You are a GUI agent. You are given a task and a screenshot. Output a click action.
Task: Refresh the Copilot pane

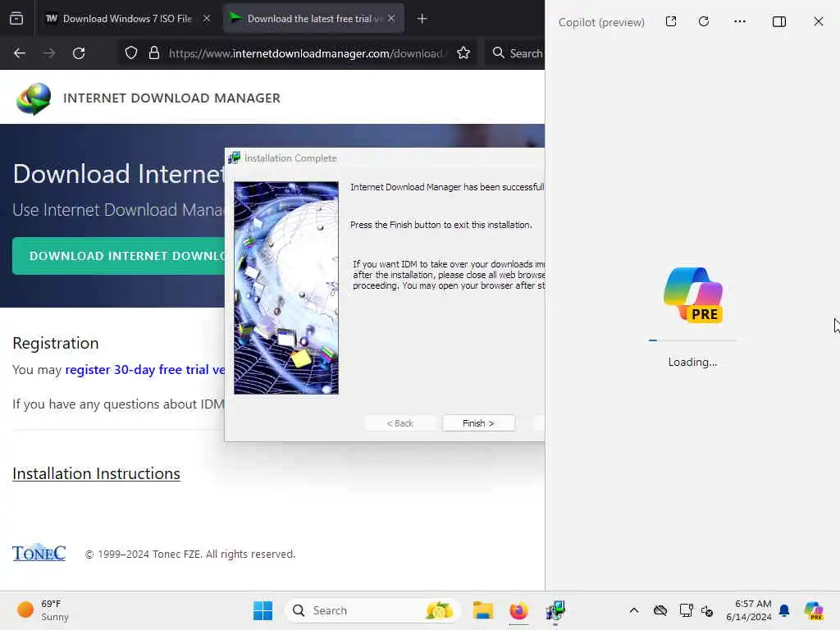[x=704, y=21]
